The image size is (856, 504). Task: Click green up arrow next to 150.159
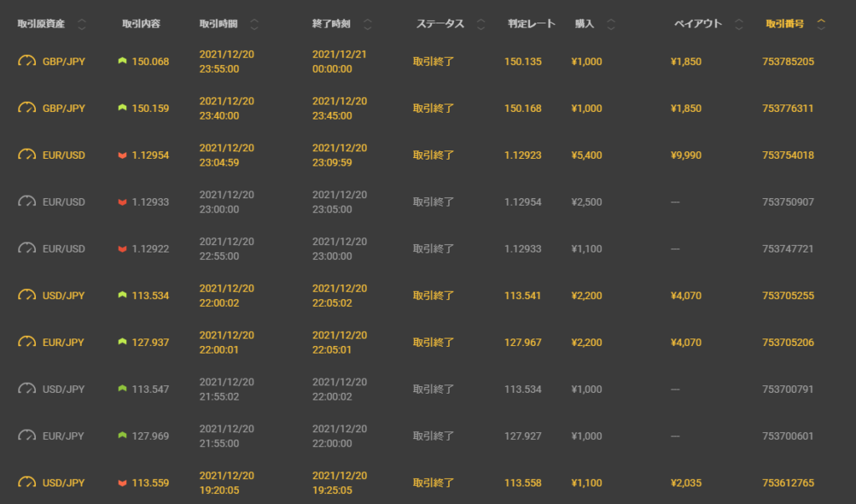[123, 108]
